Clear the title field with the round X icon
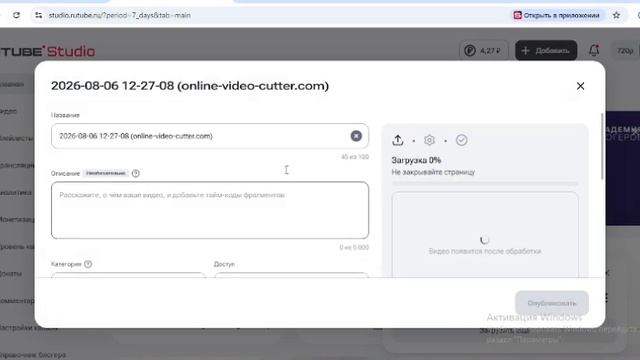 pos(356,136)
